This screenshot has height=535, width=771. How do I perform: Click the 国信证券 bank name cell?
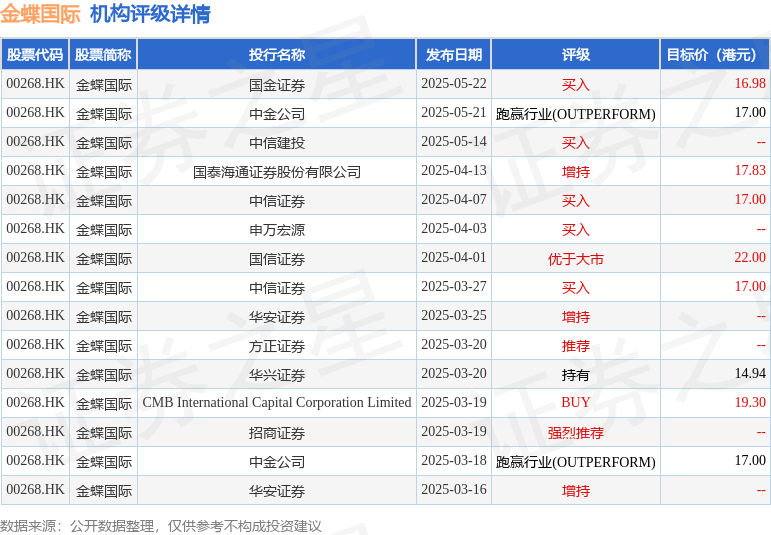pyautogui.click(x=277, y=259)
